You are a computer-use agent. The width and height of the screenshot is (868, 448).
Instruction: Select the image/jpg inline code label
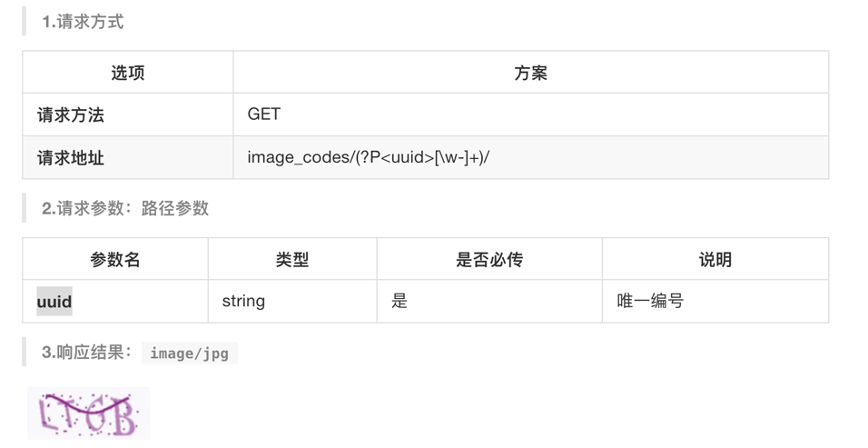[x=189, y=353]
